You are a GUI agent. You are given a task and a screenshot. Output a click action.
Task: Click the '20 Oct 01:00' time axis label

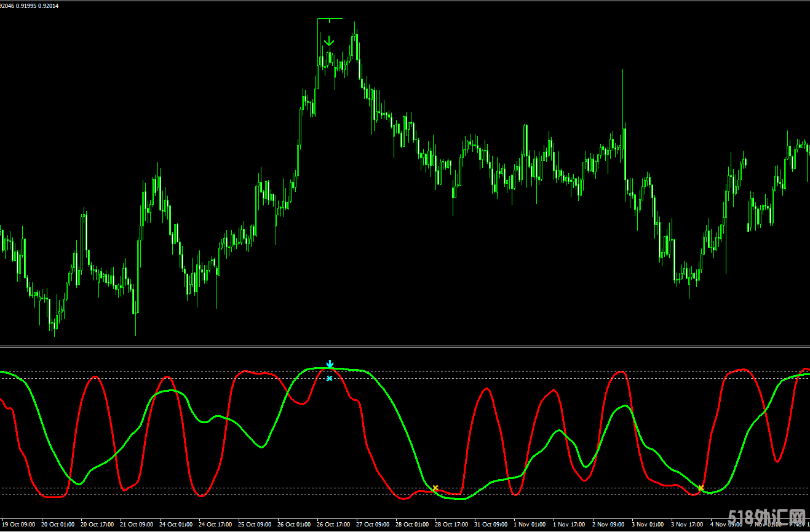58,525
